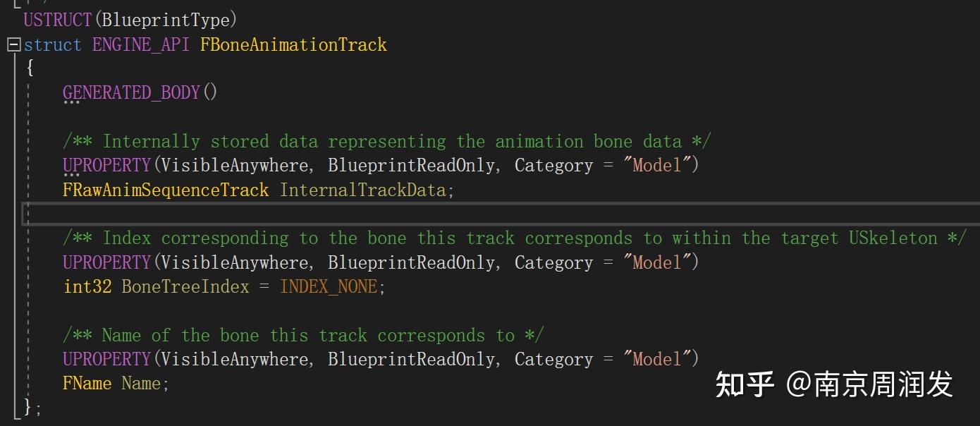Click the closing brace of the struct
Viewport: 980px width, 426px height.
tap(28, 406)
